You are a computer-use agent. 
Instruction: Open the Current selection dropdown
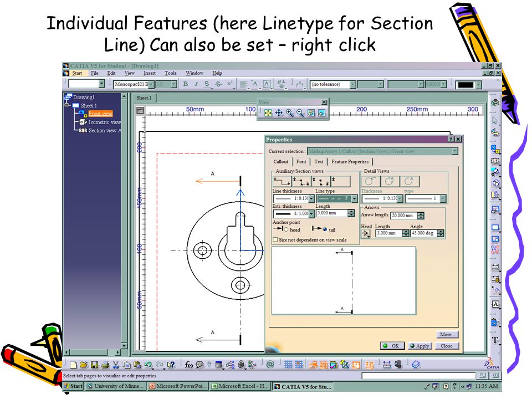tap(454, 151)
